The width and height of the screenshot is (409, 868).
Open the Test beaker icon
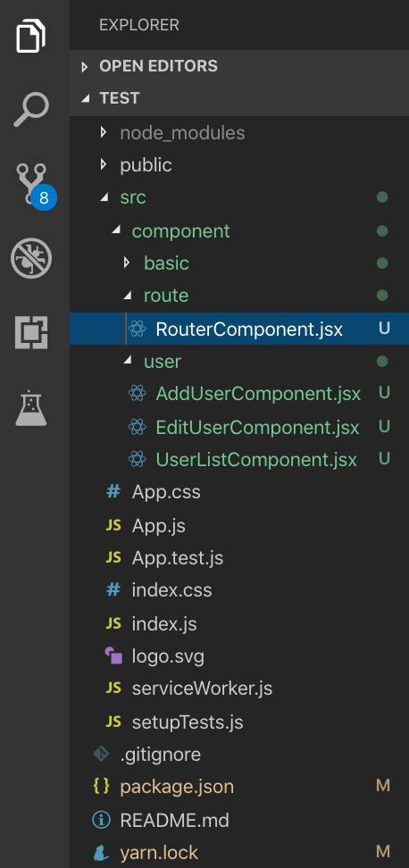click(31, 408)
